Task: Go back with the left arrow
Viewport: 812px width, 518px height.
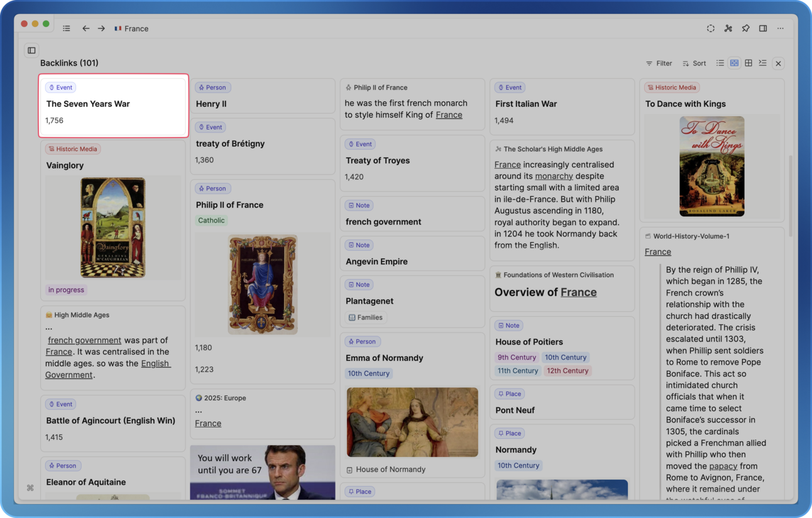Action: [x=86, y=28]
